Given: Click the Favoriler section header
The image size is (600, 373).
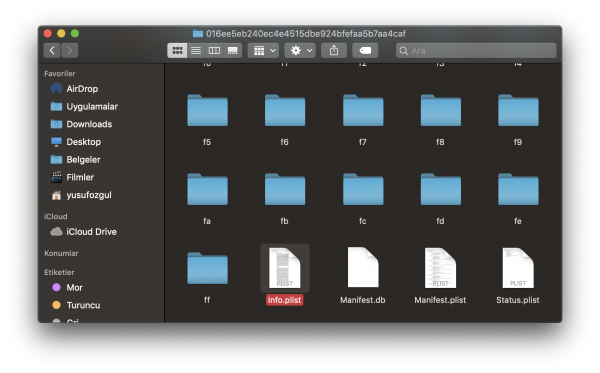Looking at the screenshot, I should point(60,73).
